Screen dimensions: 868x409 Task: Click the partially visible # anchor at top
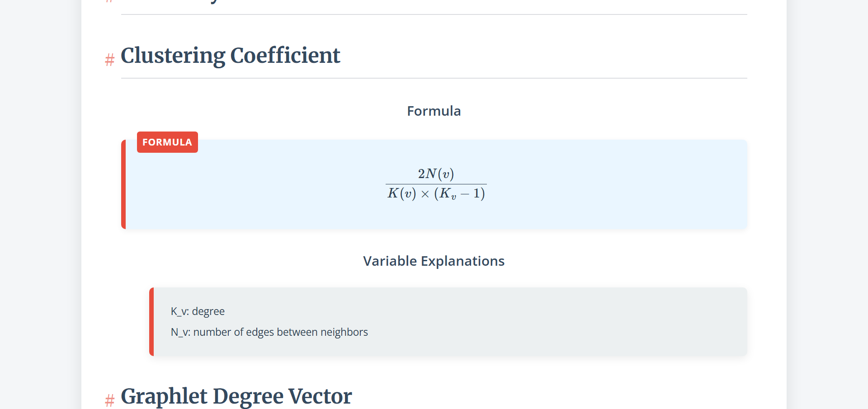[108, 1]
